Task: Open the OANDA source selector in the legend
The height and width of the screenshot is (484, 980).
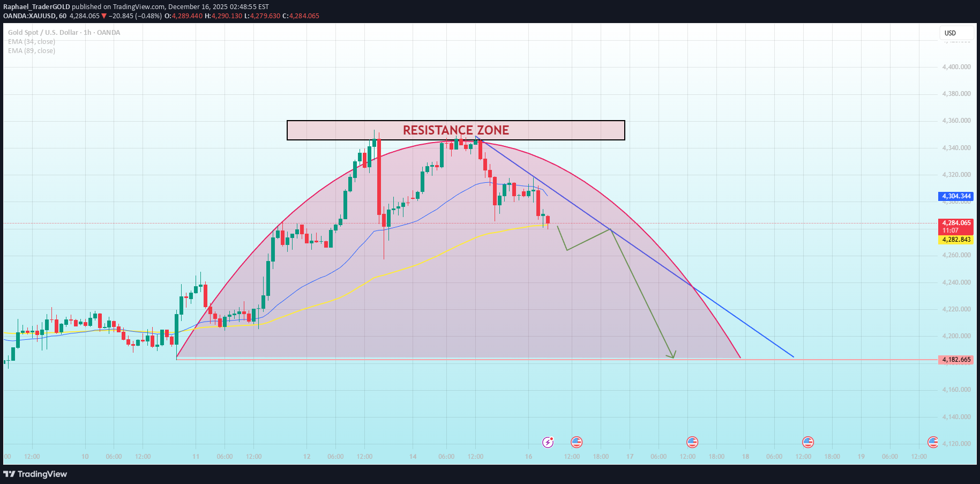Action: 108,32
